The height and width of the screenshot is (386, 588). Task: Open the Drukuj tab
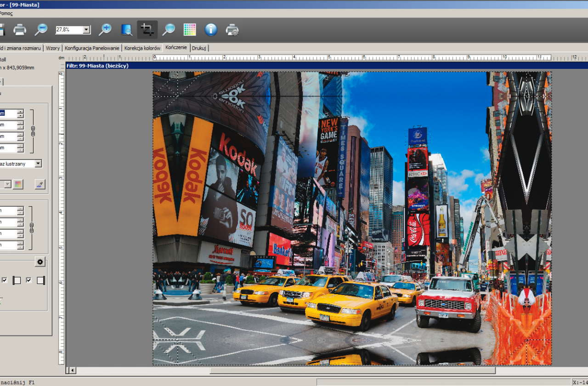click(x=199, y=48)
